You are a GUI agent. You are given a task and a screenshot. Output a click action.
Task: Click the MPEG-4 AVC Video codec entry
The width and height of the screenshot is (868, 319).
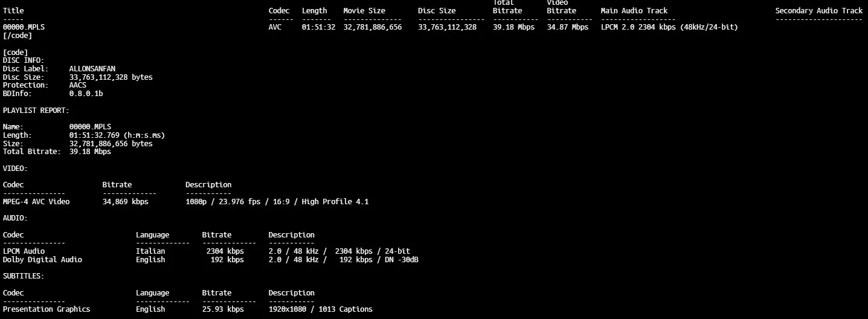(x=36, y=202)
